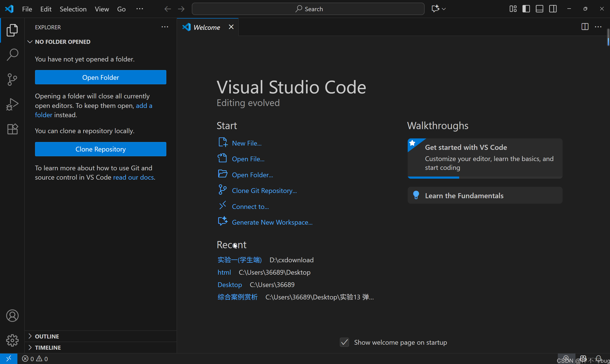This screenshot has width=610, height=364.
Task: Click the top Search command bar
Action: 308,9
